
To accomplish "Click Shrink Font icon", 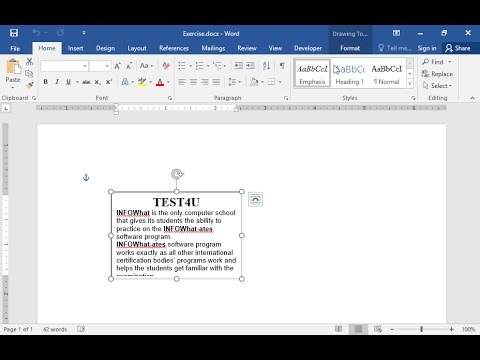I will (129, 66).
